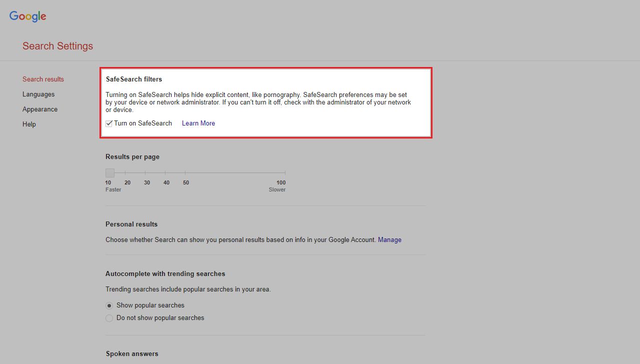Click the SafeSearch filters heading
This screenshot has height=364, width=640.
click(x=134, y=79)
